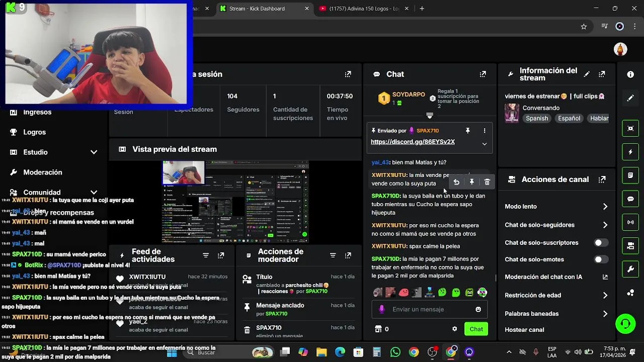Viewport: 644px width, 362px height.
Task: Reply to hovered chat message
Action: (x=456, y=182)
